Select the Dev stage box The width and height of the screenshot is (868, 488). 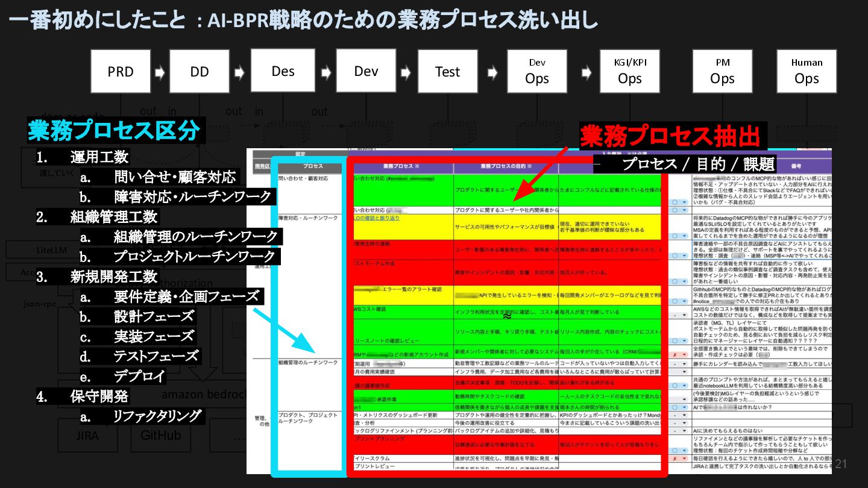point(366,70)
